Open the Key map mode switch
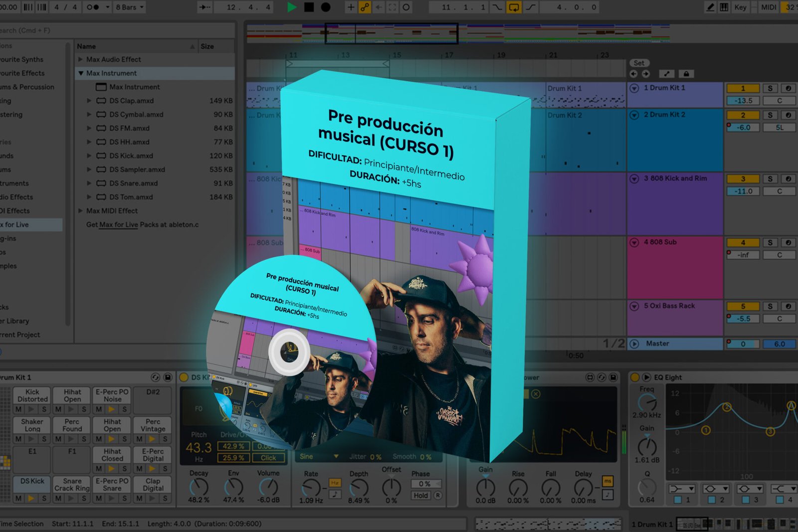The height and width of the screenshot is (532, 798). (x=740, y=7)
